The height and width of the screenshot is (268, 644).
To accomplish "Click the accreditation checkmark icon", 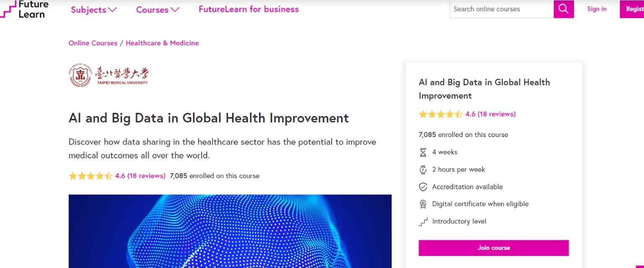I will pos(423,187).
